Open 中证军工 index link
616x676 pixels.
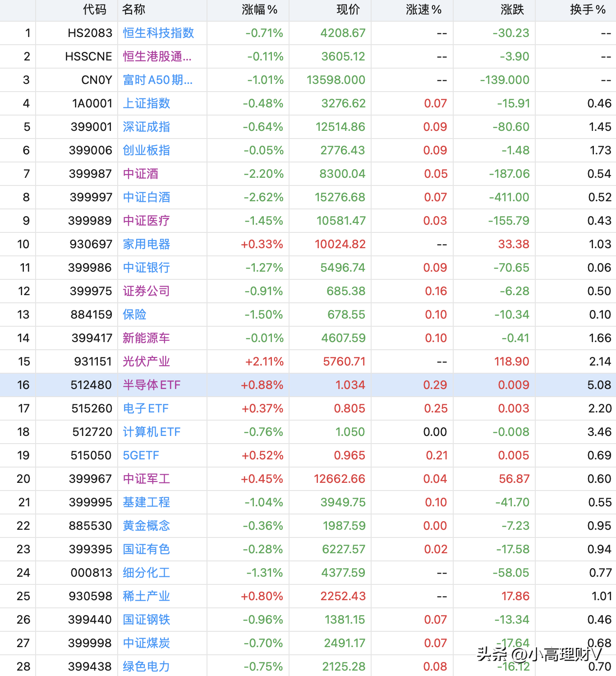coord(147,479)
